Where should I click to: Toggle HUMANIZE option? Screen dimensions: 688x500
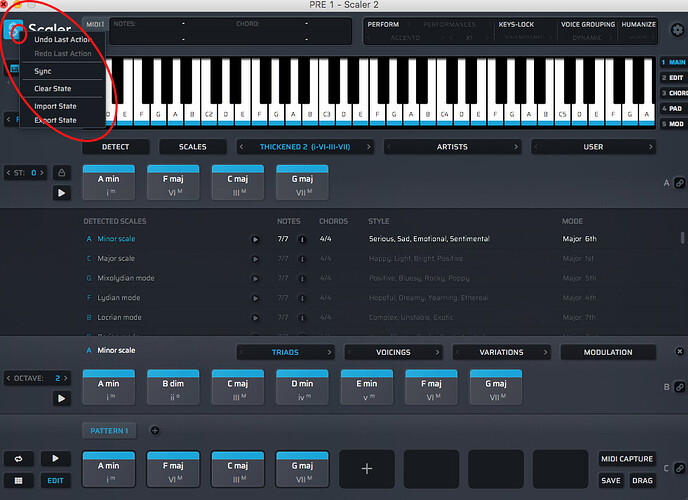click(638, 25)
